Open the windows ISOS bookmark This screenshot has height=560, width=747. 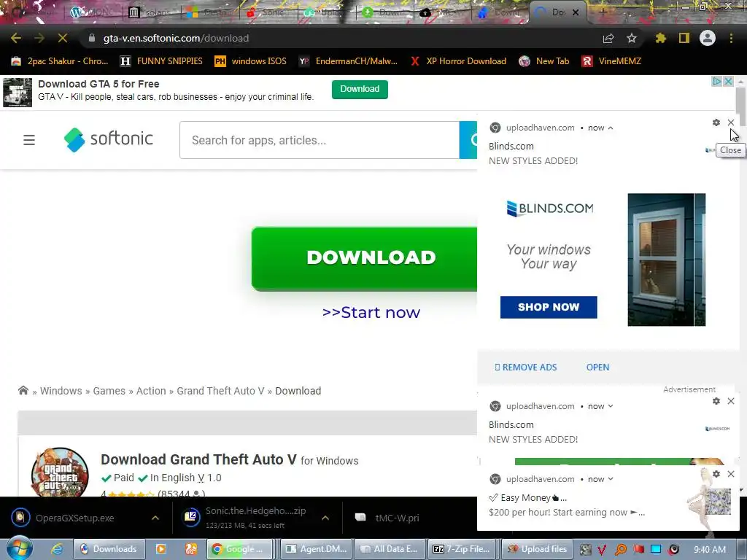251,61
